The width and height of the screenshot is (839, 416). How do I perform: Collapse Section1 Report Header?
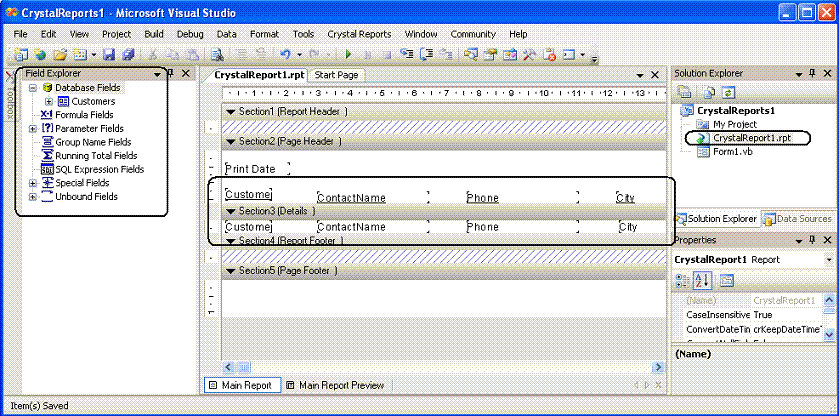(x=231, y=111)
